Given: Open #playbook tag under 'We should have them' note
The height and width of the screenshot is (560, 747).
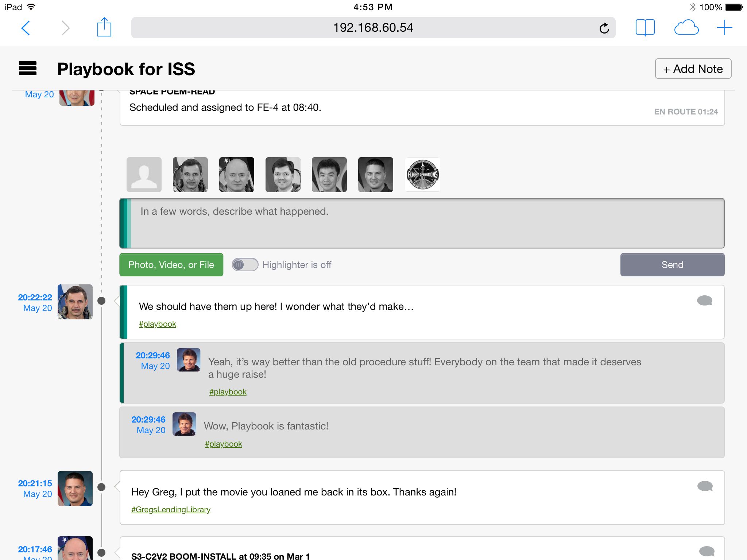Looking at the screenshot, I should point(158,324).
